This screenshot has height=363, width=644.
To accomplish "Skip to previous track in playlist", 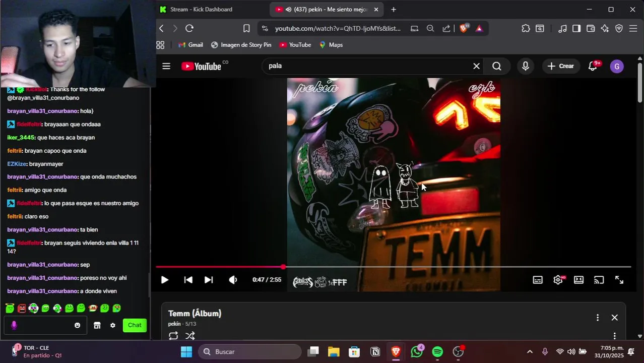I will (188, 280).
